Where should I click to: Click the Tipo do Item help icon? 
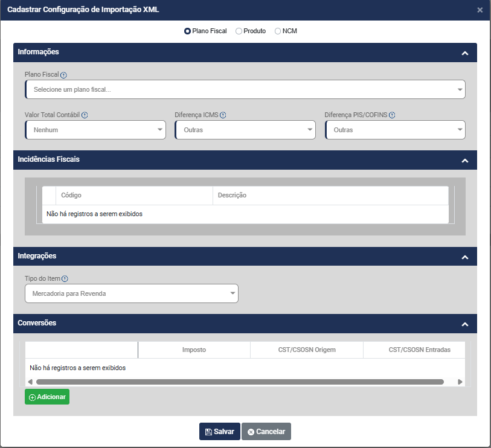(x=65, y=278)
